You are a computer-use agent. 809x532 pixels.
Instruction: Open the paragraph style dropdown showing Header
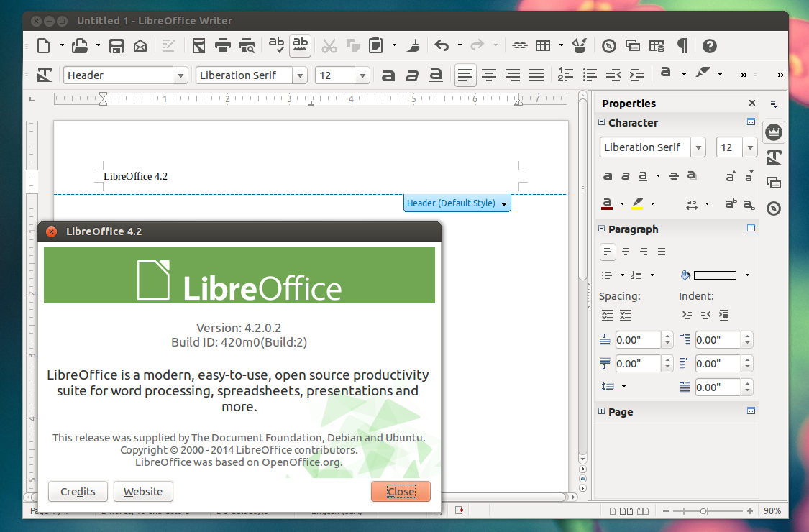pyautogui.click(x=179, y=75)
